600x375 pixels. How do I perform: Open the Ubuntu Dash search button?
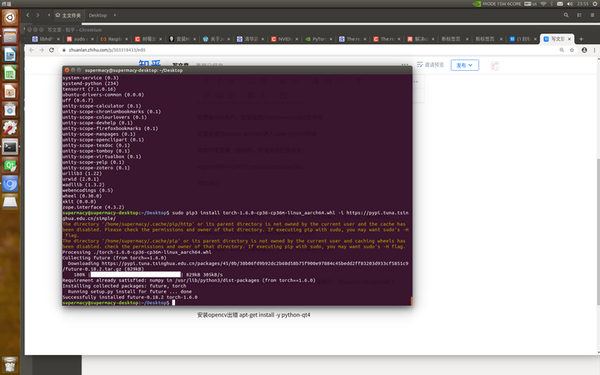click(10, 17)
